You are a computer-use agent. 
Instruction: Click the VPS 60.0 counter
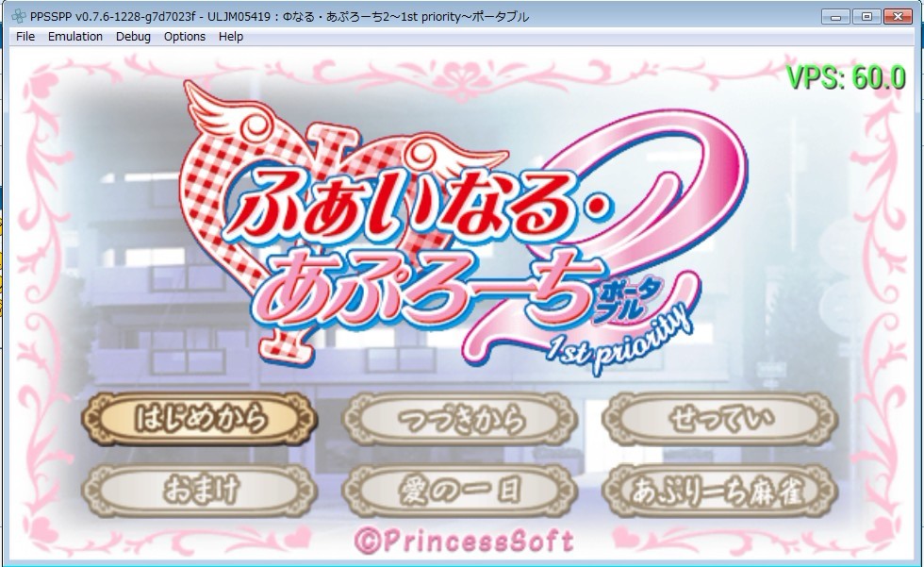point(846,77)
